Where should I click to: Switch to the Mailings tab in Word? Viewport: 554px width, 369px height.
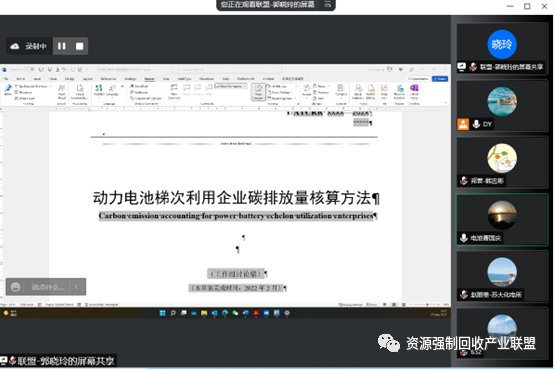point(130,79)
